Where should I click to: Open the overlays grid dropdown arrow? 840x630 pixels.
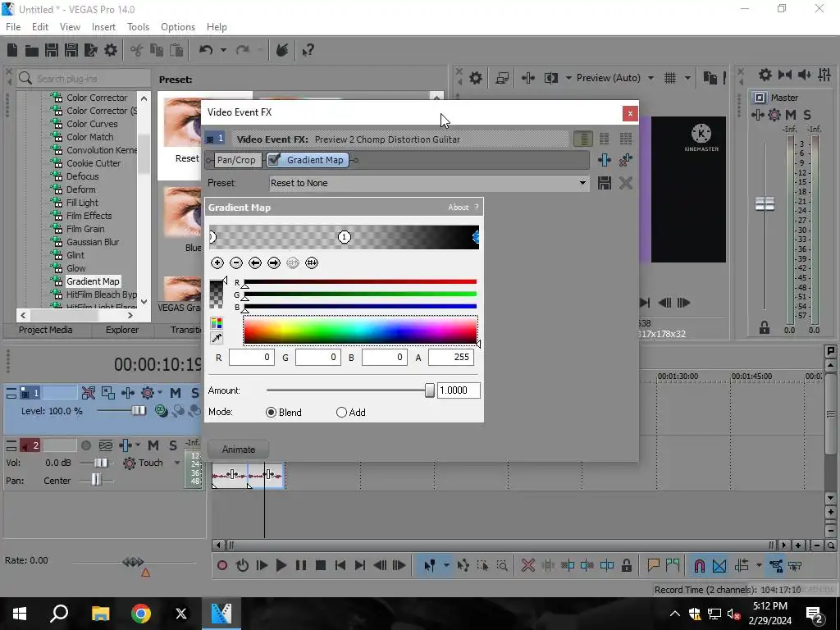pos(687,78)
